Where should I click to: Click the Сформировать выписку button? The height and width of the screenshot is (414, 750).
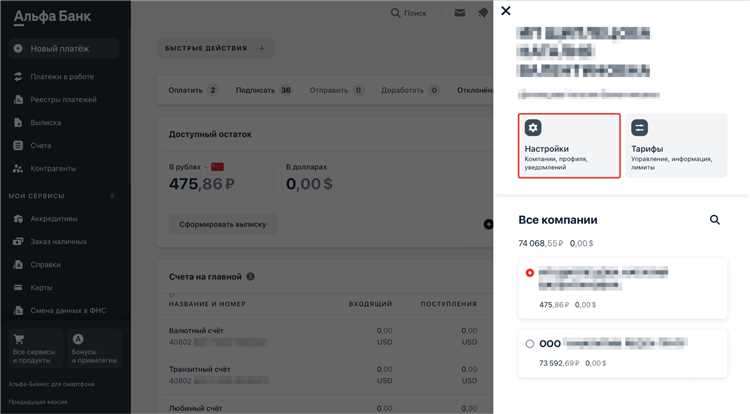click(222, 224)
